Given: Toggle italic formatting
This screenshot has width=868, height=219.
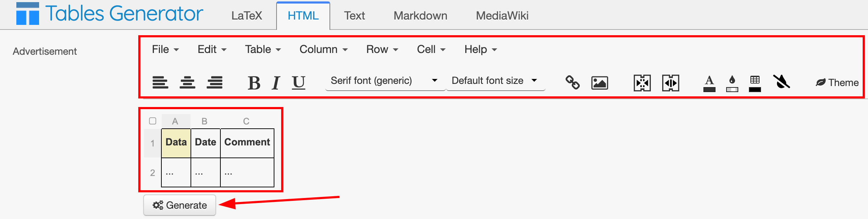Looking at the screenshot, I should point(276,83).
